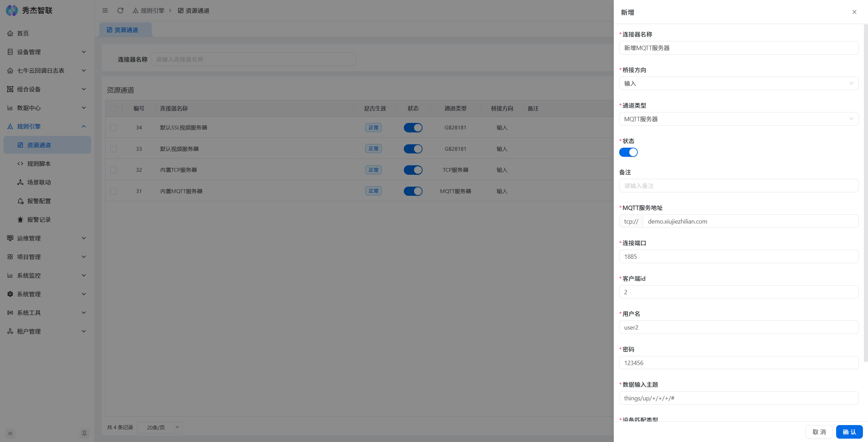Open the 桥接方向 dropdown
The width and height of the screenshot is (868, 442).
[x=738, y=83]
